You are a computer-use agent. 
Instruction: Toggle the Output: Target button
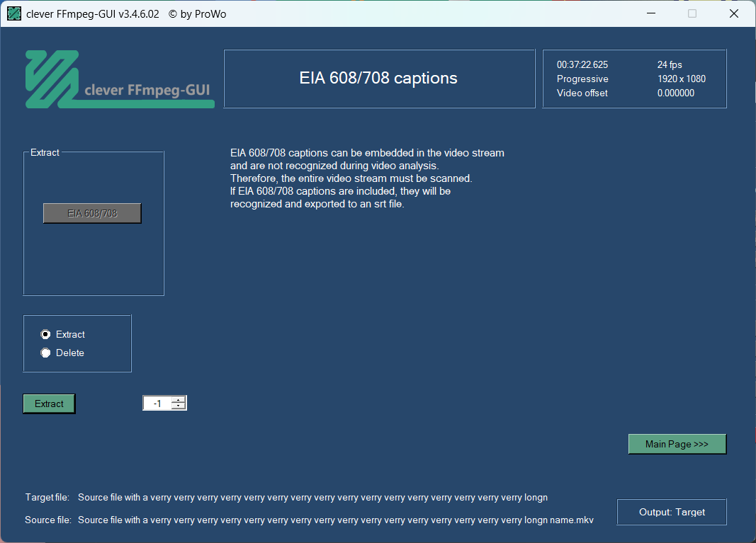tap(672, 512)
